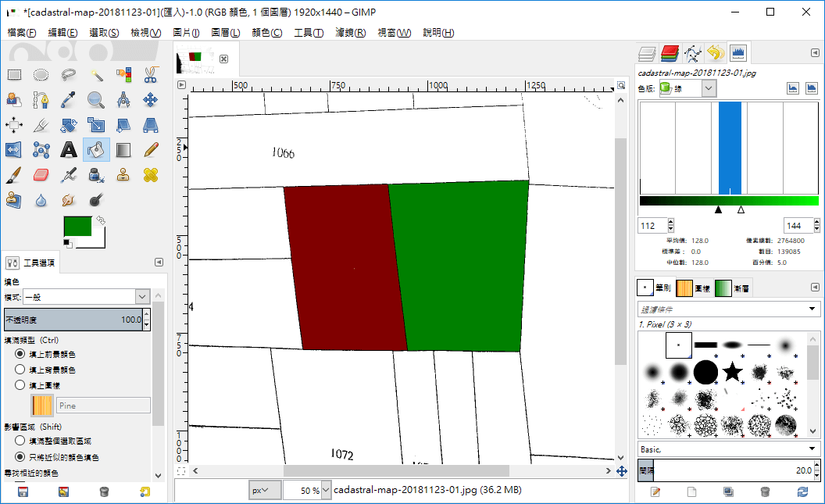Open the 色版 channel dropdown
This screenshot has width=825, height=504.
pyautogui.click(x=687, y=88)
